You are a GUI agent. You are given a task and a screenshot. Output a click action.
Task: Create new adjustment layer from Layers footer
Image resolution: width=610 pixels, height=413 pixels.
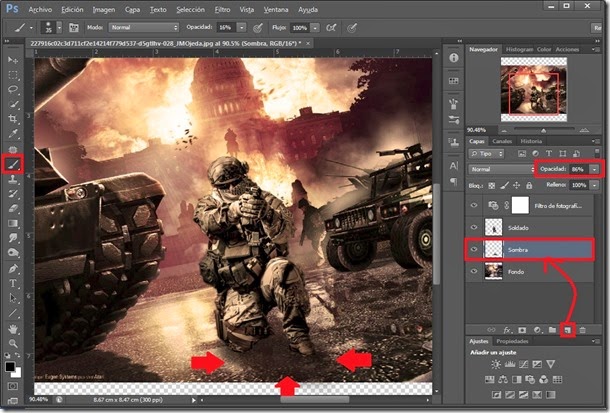[537, 330]
